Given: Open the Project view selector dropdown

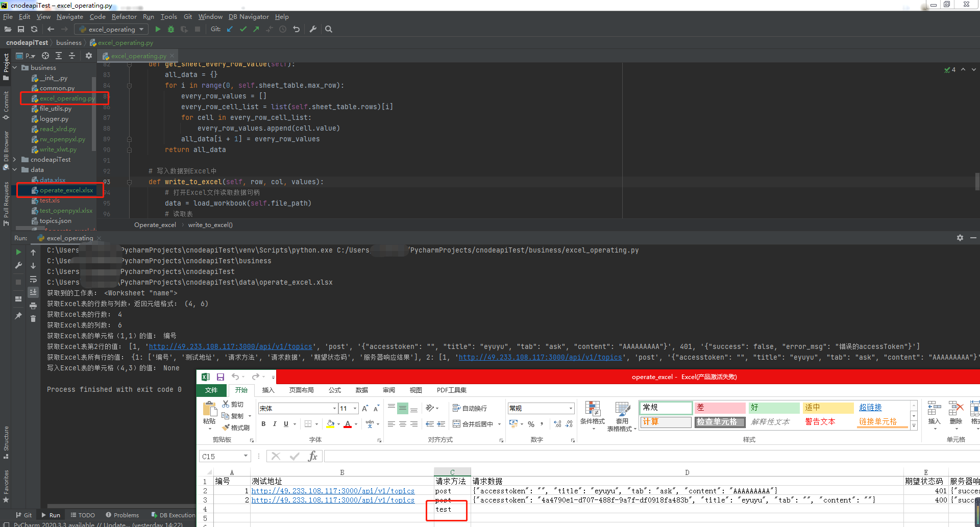Looking at the screenshot, I should [26, 56].
